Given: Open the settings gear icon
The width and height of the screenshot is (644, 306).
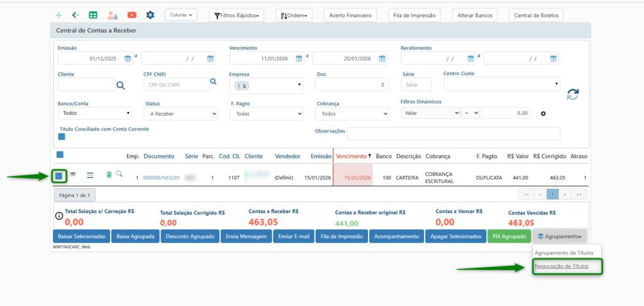Looking at the screenshot, I should [x=150, y=14].
